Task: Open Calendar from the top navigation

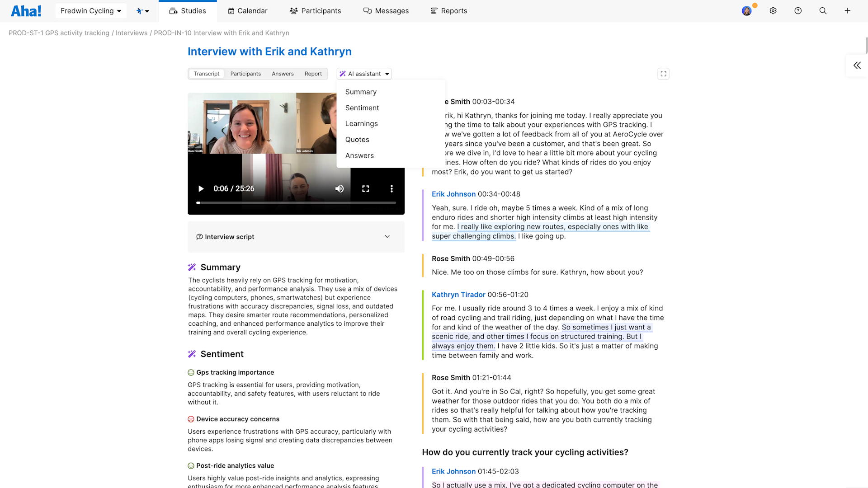Action: (x=247, y=10)
